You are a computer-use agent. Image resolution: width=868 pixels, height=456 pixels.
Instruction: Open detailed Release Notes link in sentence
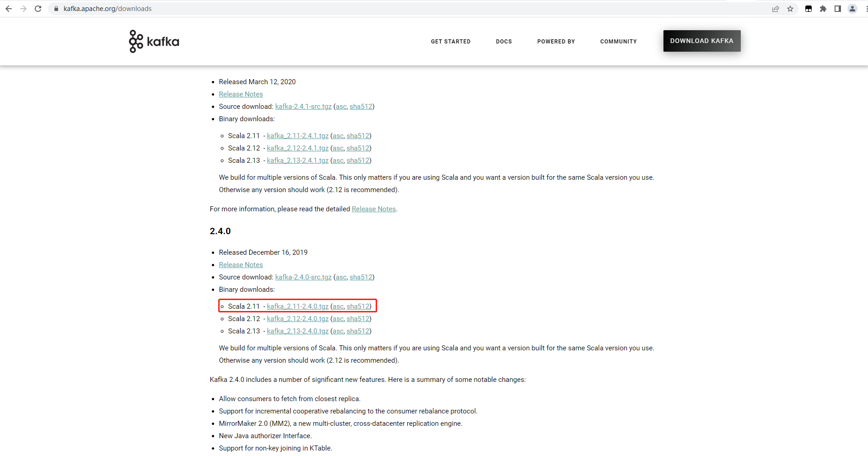[374, 209]
